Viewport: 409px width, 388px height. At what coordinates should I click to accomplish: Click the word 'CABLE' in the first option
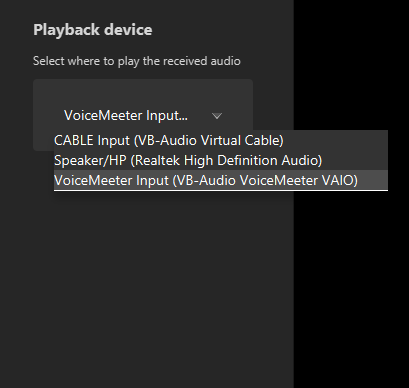click(x=74, y=140)
